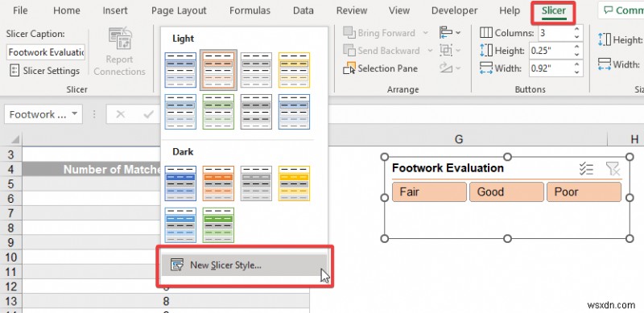Apply the dark green slicer style
The height and width of the screenshot is (313, 644).
(218, 225)
